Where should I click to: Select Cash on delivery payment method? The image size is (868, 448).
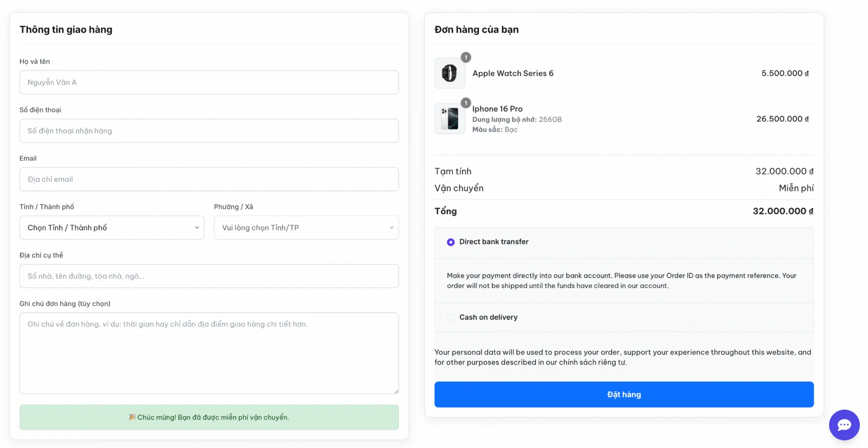[450, 317]
